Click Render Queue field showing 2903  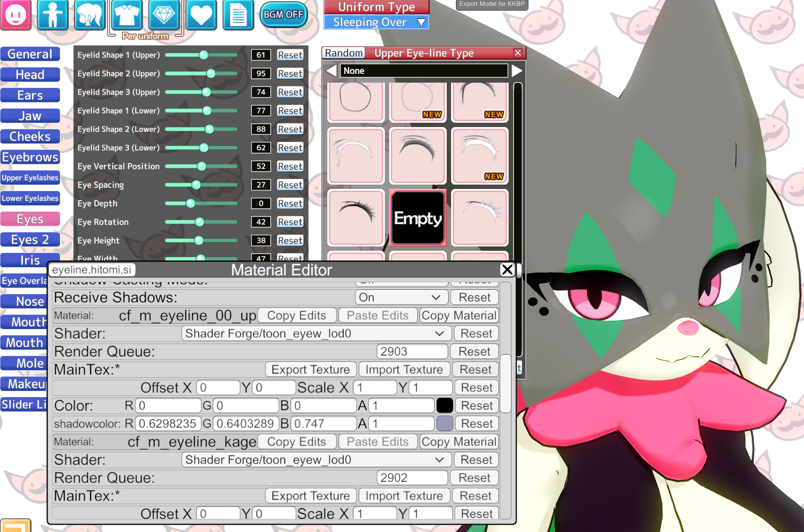[412, 352]
